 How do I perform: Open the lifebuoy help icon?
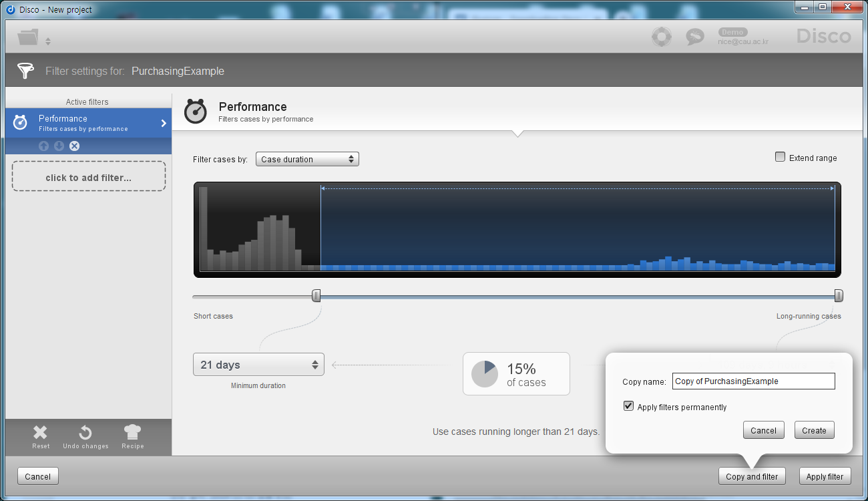(x=662, y=37)
